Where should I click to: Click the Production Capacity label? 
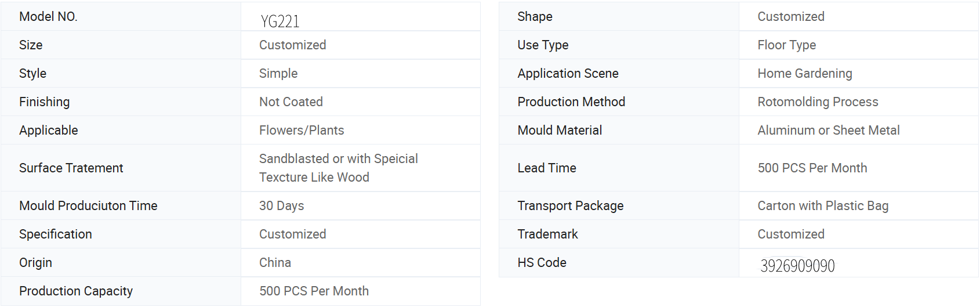pyautogui.click(x=76, y=291)
